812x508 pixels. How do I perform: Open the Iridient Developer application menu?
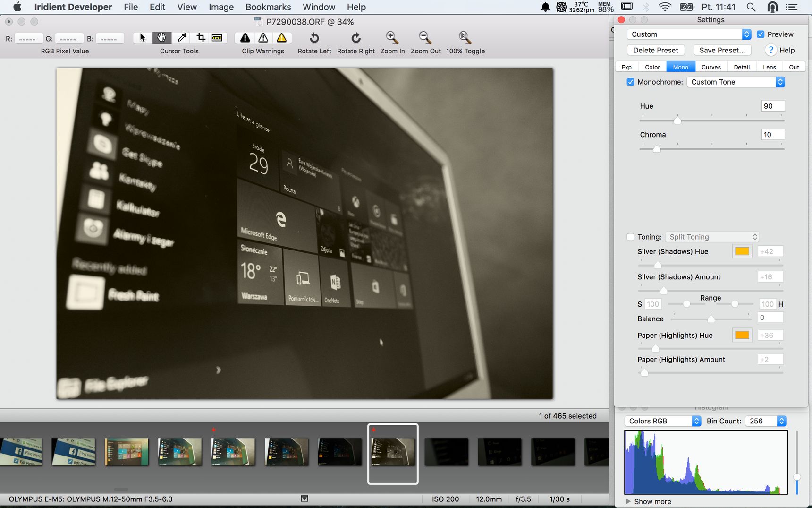pos(73,7)
